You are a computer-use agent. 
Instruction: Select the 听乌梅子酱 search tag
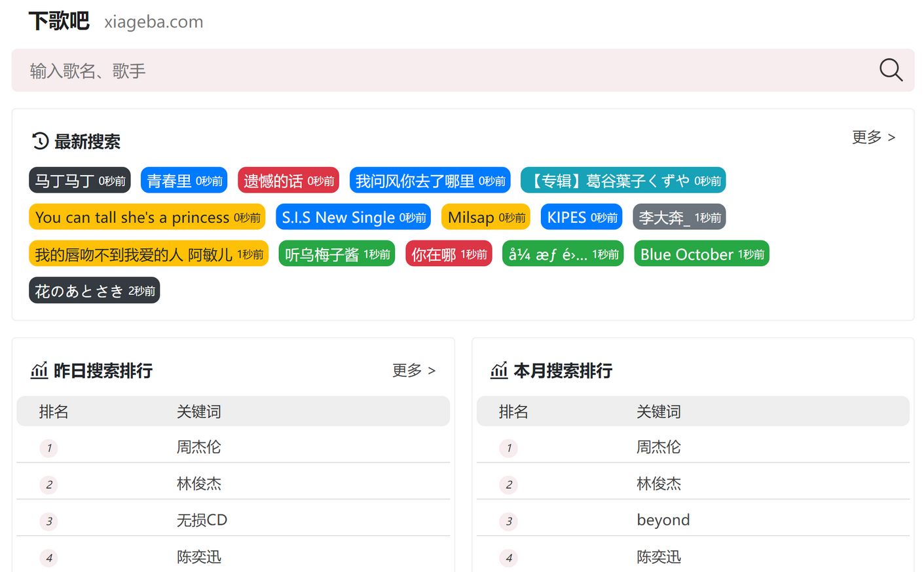coord(337,254)
